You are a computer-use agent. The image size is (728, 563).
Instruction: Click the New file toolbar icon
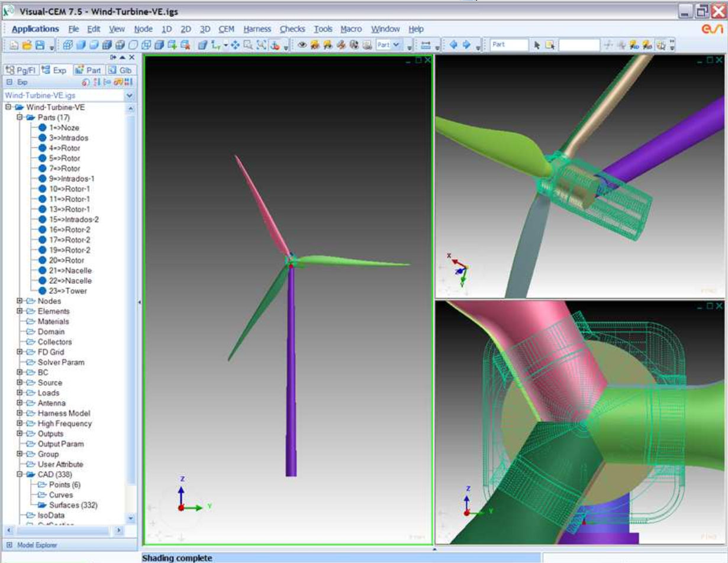point(14,45)
